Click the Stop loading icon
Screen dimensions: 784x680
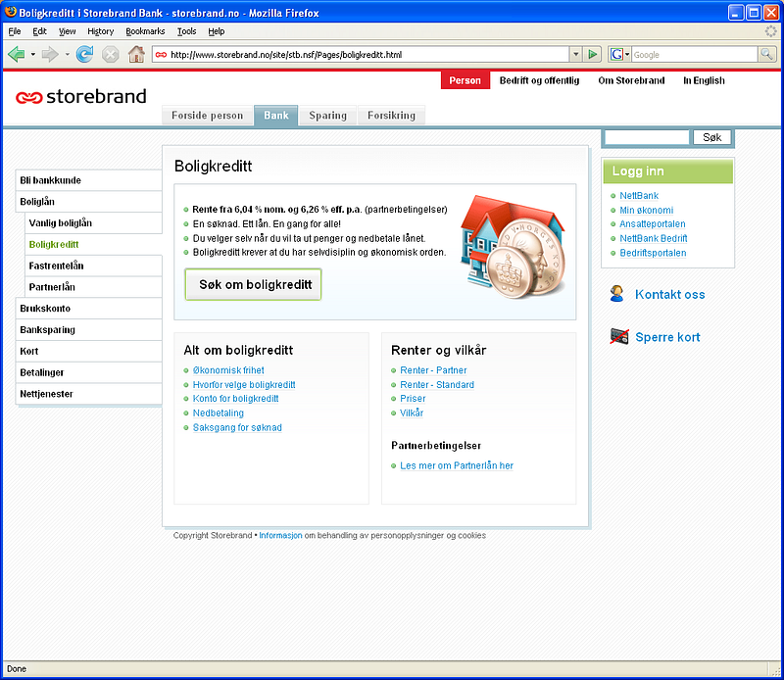coord(111,54)
